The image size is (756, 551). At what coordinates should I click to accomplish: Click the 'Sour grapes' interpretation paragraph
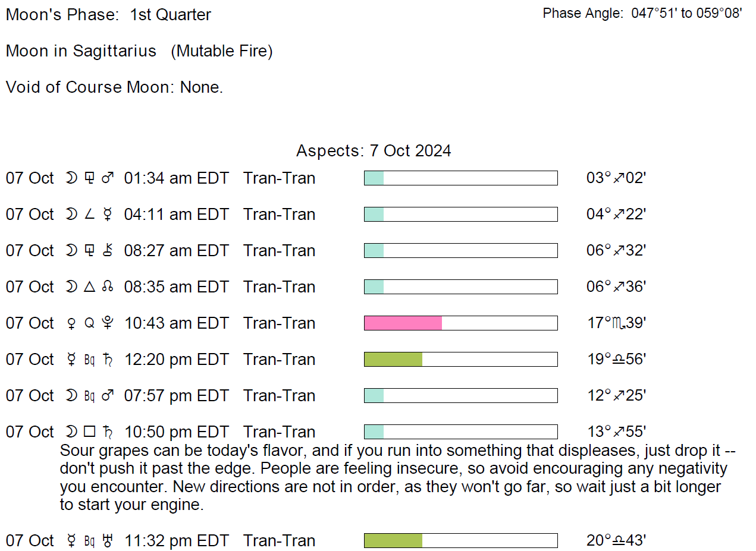tap(393, 477)
